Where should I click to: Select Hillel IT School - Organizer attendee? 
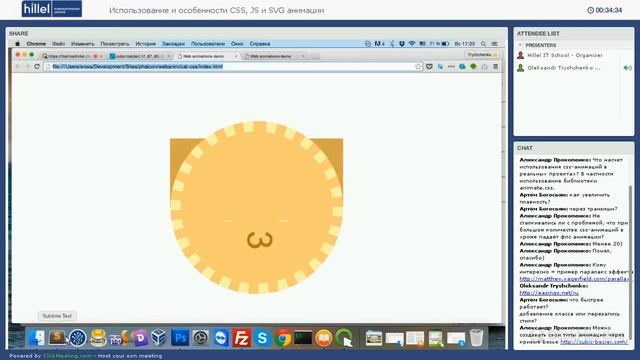[564, 55]
